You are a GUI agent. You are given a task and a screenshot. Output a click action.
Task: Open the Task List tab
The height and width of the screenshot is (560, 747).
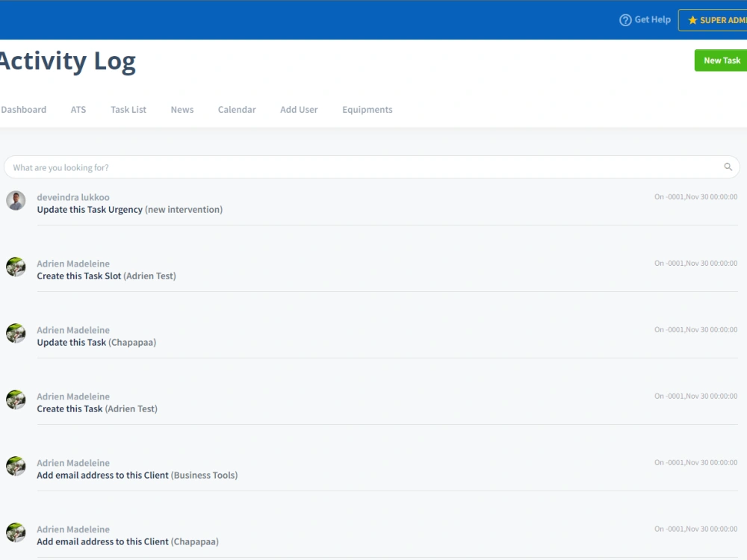[x=128, y=109]
